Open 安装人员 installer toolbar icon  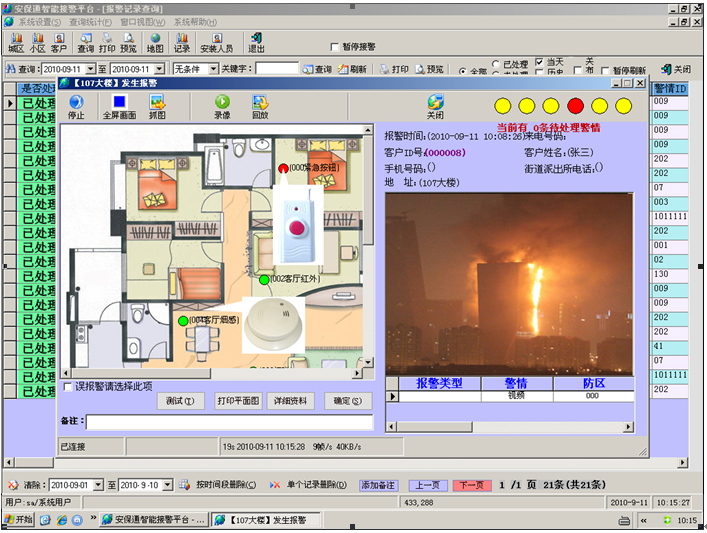click(x=216, y=40)
